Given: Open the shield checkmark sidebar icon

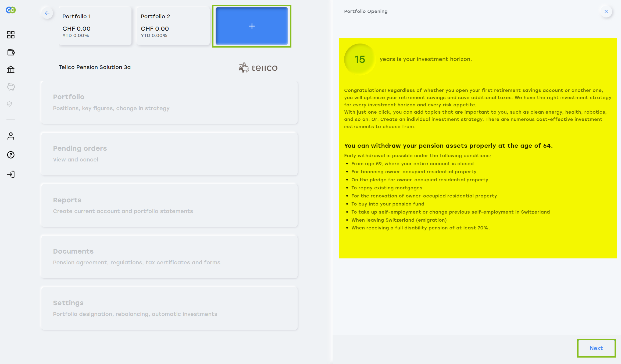Looking at the screenshot, I should pos(9,104).
